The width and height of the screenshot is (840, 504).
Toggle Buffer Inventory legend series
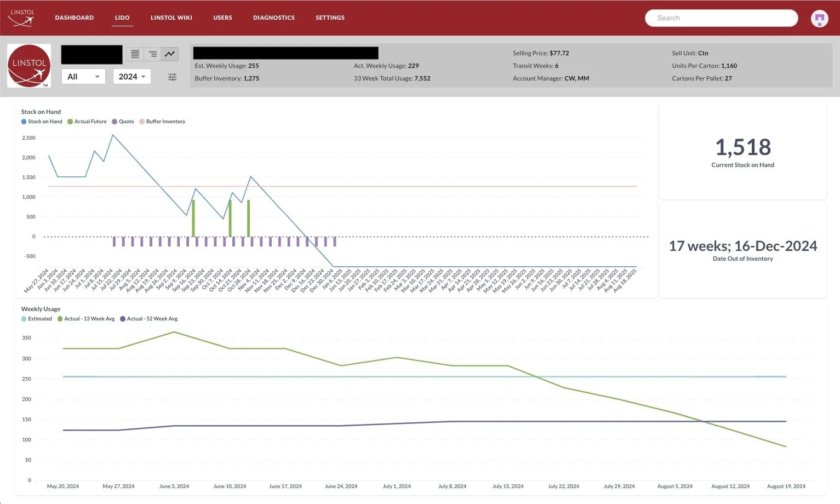(162, 122)
